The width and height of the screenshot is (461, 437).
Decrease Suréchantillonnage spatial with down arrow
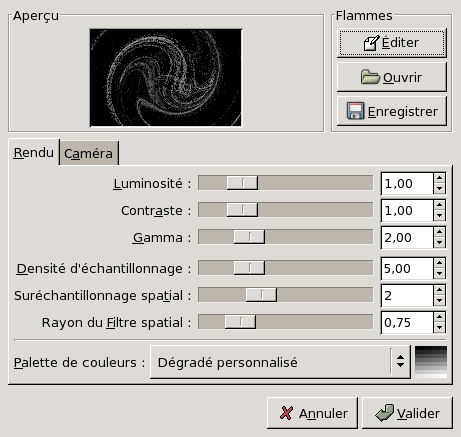click(x=439, y=301)
